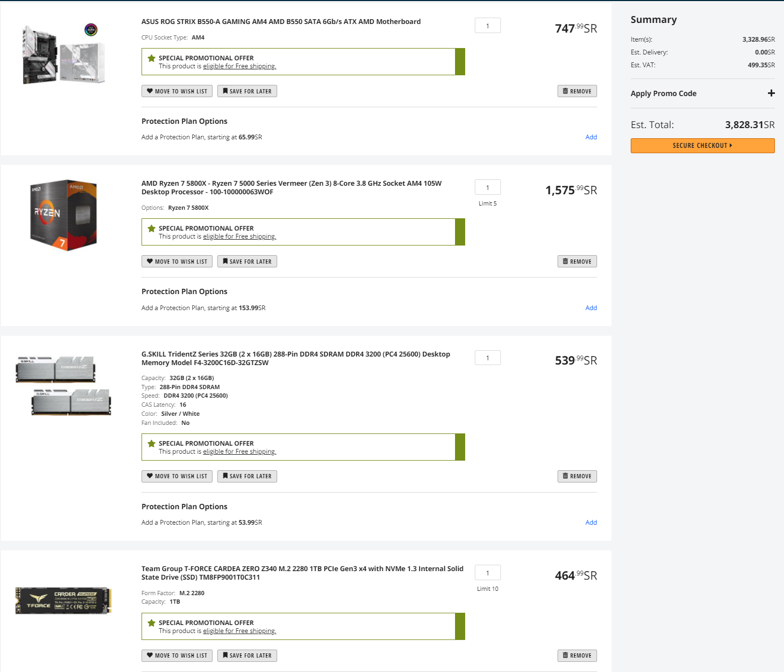This screenshot has height=672, width=784.
Task: Click Est. VAT value 499.35SR
Action: 761,65
